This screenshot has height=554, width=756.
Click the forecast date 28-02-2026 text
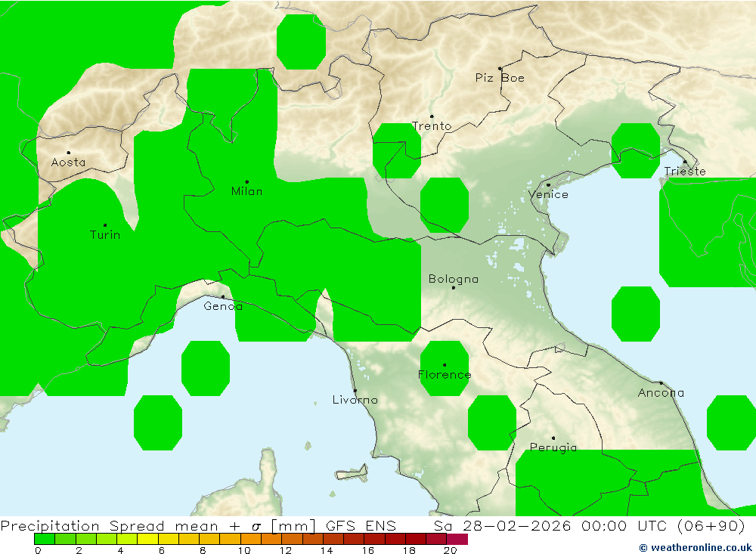point(517,525)
